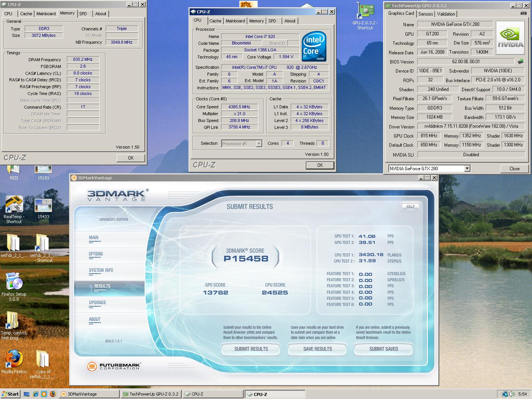Viewport: 532px width, 399px height.
Task: Click the GPU-Z screenshot camera icon
Action: coord(523,13)
